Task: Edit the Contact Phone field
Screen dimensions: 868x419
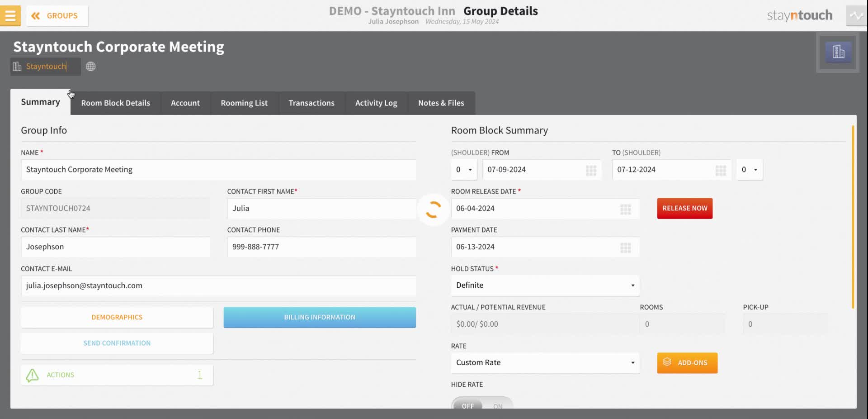Action: point(321,247)
